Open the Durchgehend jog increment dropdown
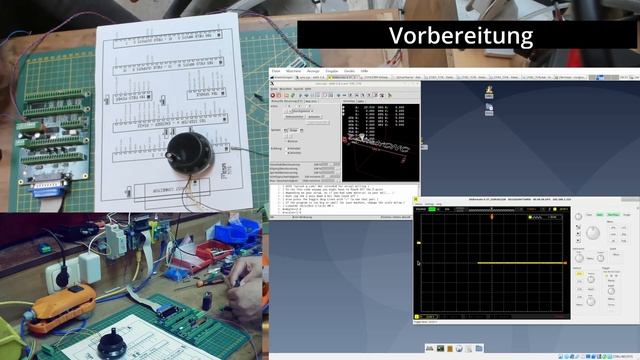This screenshot has width=640, height=360. pos(301,111)
